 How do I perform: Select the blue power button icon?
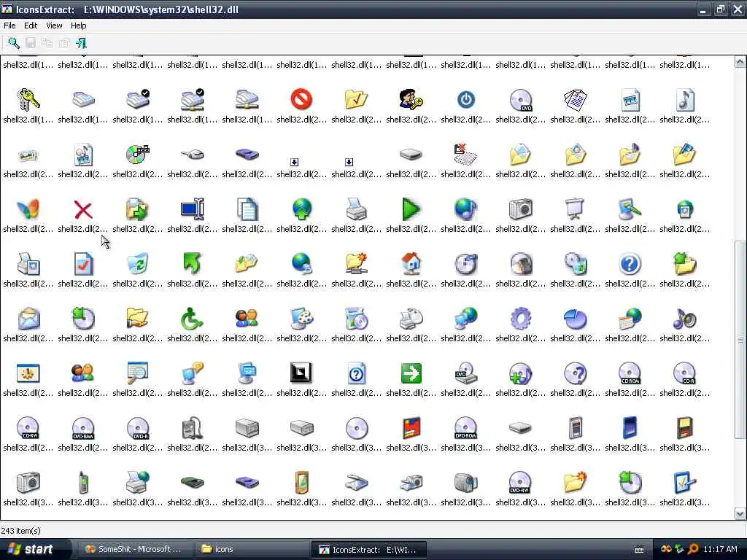coord(466,99)
